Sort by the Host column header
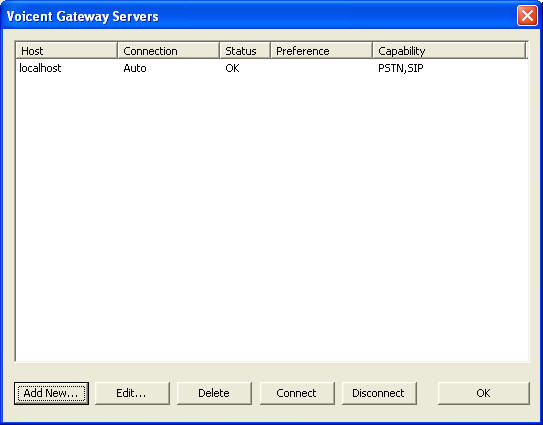The width and height of the screenshot is (543, 425). tap(66, 51)
